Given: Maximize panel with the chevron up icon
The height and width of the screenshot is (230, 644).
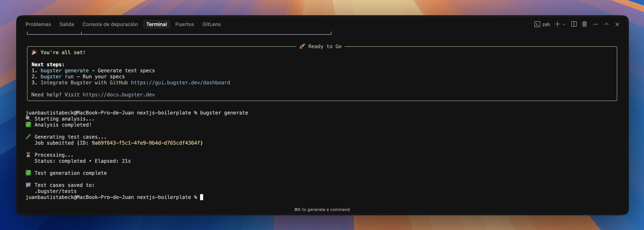Looking at the screenshot, I should click(606, 24).
